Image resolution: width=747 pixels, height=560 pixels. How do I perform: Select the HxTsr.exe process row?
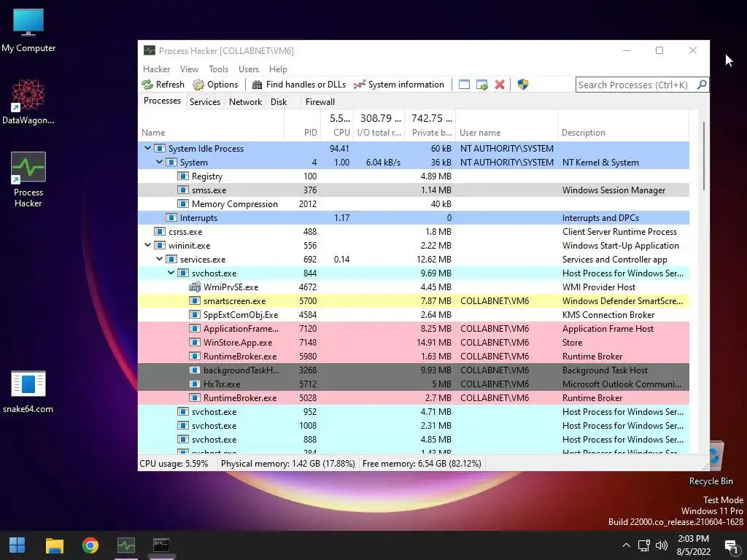(x=414, y=384)
